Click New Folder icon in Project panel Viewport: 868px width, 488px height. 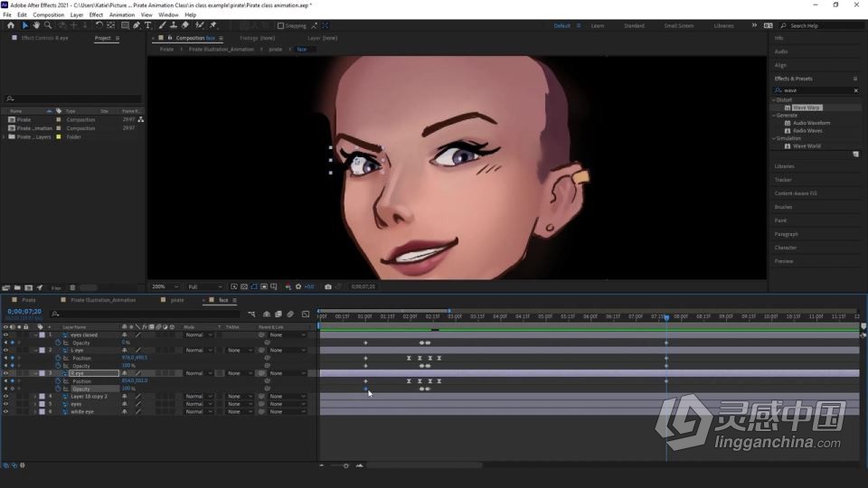tap(18, 287)
